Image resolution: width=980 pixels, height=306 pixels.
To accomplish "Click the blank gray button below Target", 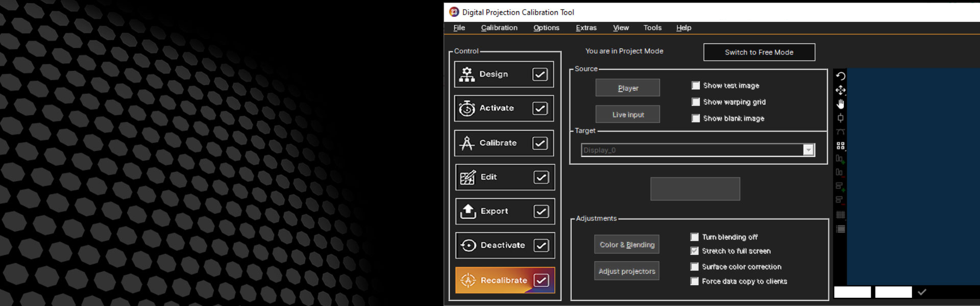I will 695,189.
